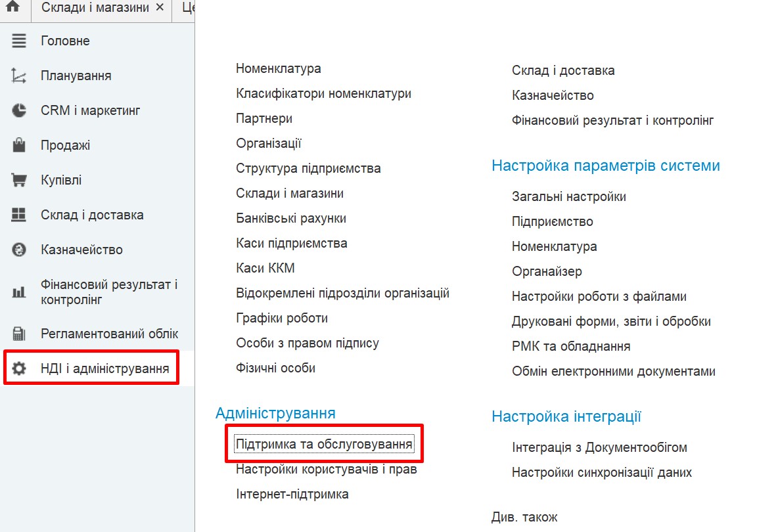Open the Підприємство settings link
This screenshot has width=776, height=532.
pyautogui.click(x=553, y=221)
